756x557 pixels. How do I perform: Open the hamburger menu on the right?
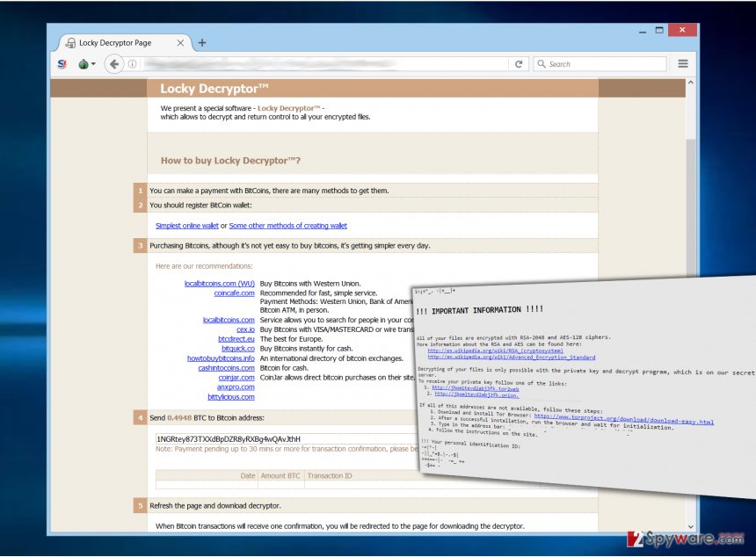[683, 63]
